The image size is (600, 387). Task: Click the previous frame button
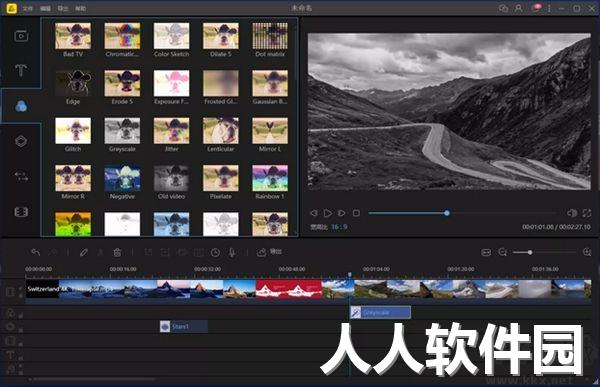[x=314, y=213]
